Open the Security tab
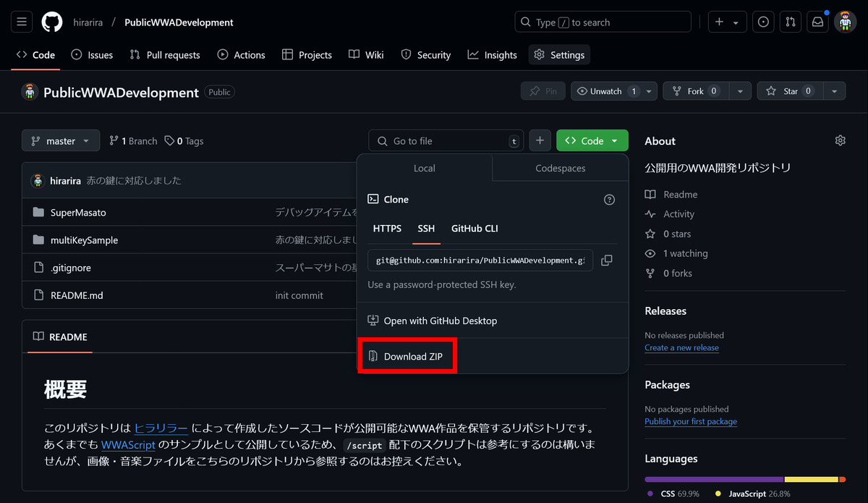Image resolution: width=868 pixels, height=503 pixels. [x=425, y=55]
